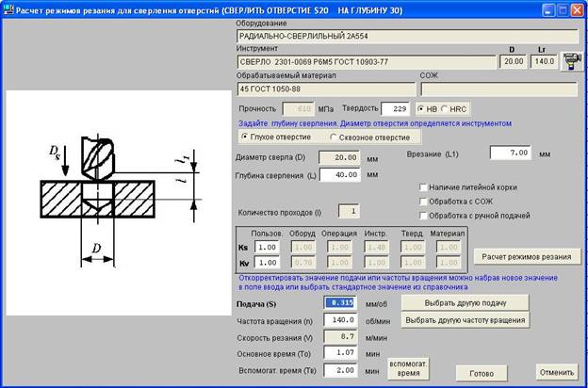The height and width of the screenshot is (388, 588).
Task: Toggle the Обработка с СОЖ checkbox
Action: pyautogui.click(x=424, y=202)
